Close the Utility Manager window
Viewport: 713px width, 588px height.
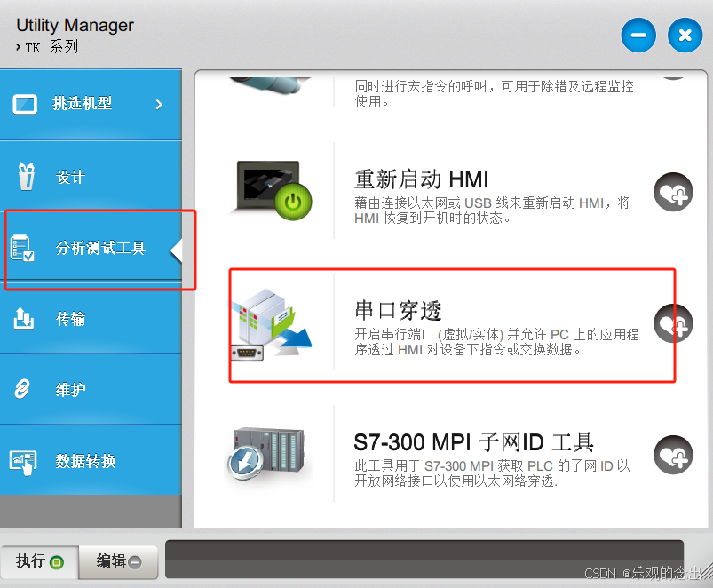pyautogui.click(x=685, y=35)
